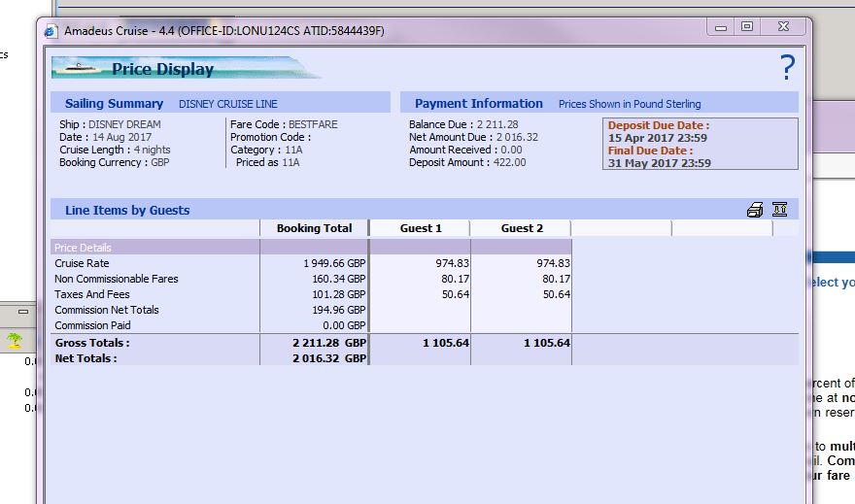Click the Commission Net Totals row label
This screenshot has height=504, width=855.
pos(106,310)
